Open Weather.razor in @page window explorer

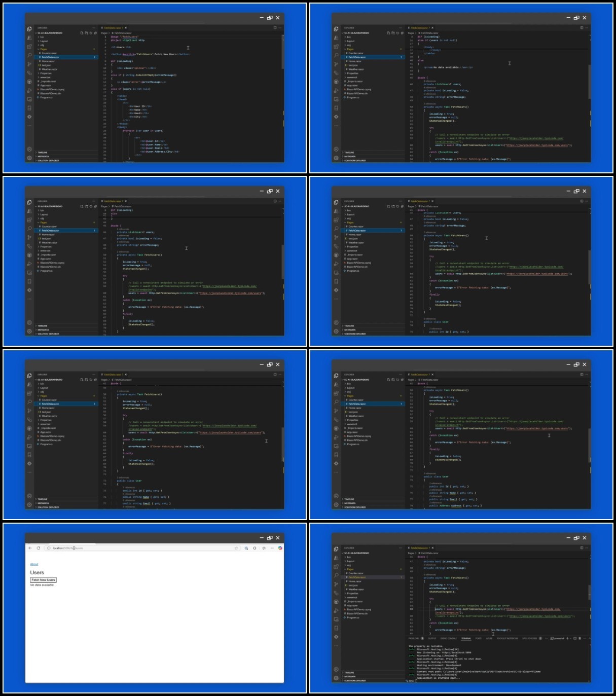point(66,69)
